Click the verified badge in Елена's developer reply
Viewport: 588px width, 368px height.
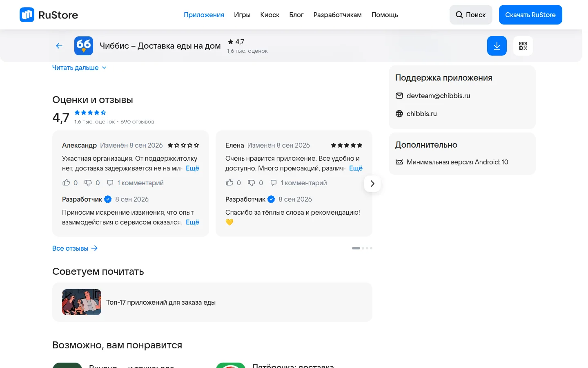pos(271,199)
